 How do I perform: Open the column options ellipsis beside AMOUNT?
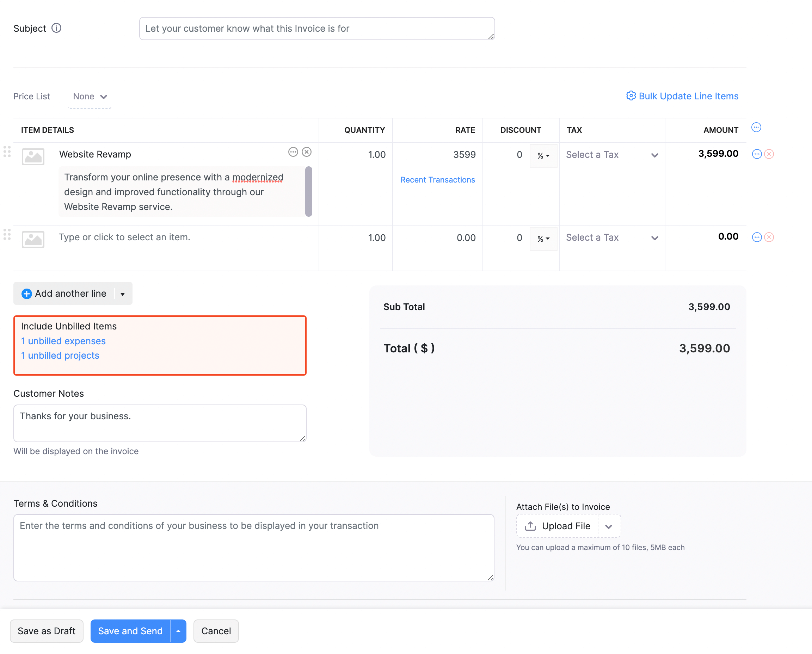pyautogui.click(x=756, y=127)
